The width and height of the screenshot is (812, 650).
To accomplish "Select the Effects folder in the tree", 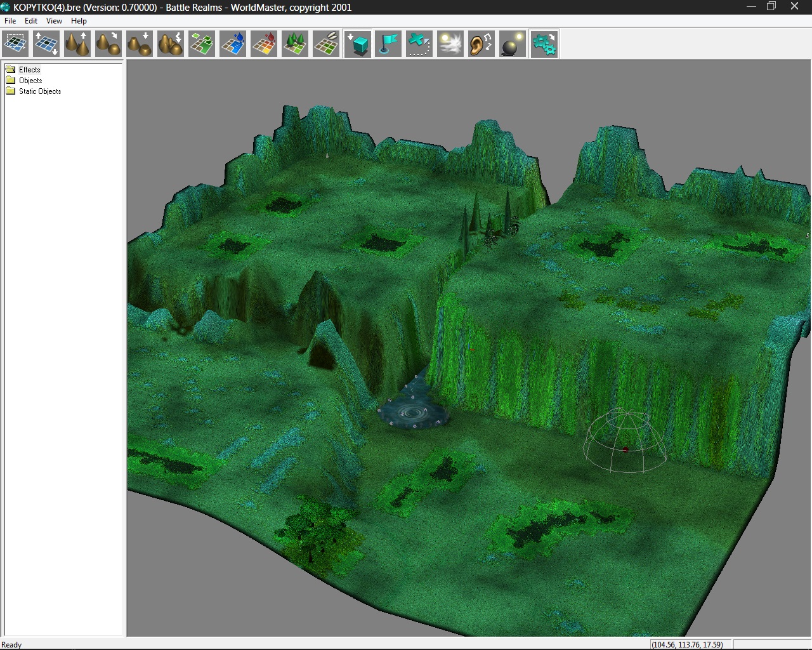I will 29,70.
